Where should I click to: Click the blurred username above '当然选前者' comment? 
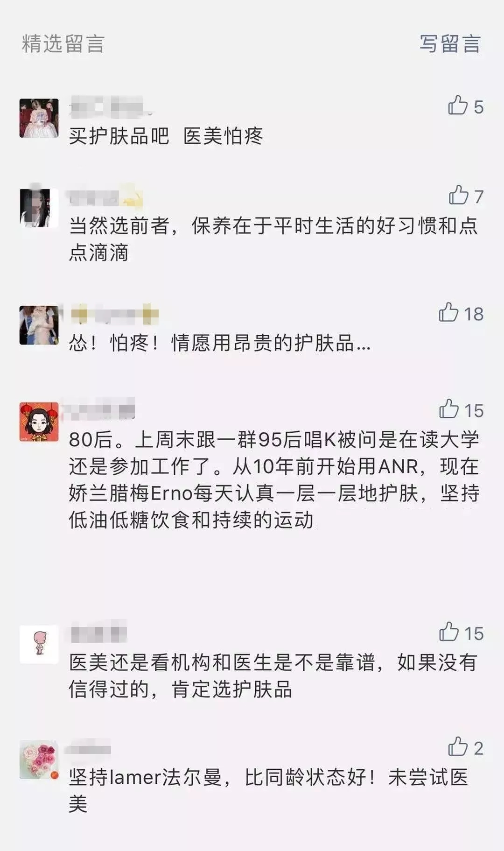[x=105, y=197]
